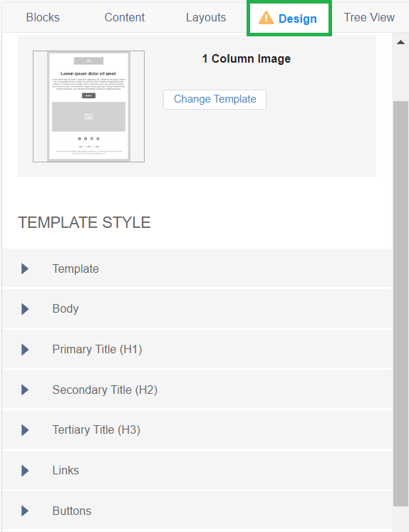This screenshot has height=532, width=409.
Task: Click the 1 Column Image template thumbnail
Action: click(88, 107)
